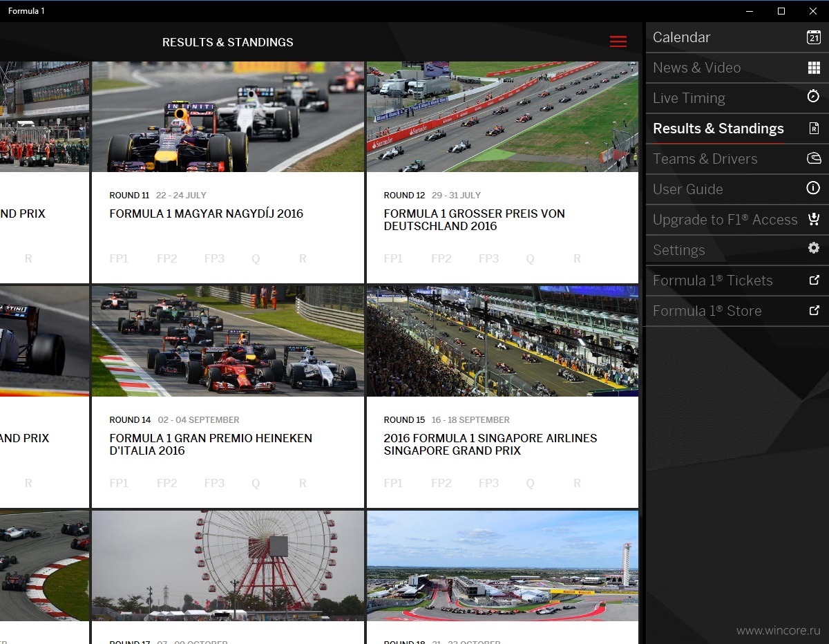This screenshot has width=829, height=644.
Task: Click the RESULTS & STANDINGS page header
Action: point(228,42)
